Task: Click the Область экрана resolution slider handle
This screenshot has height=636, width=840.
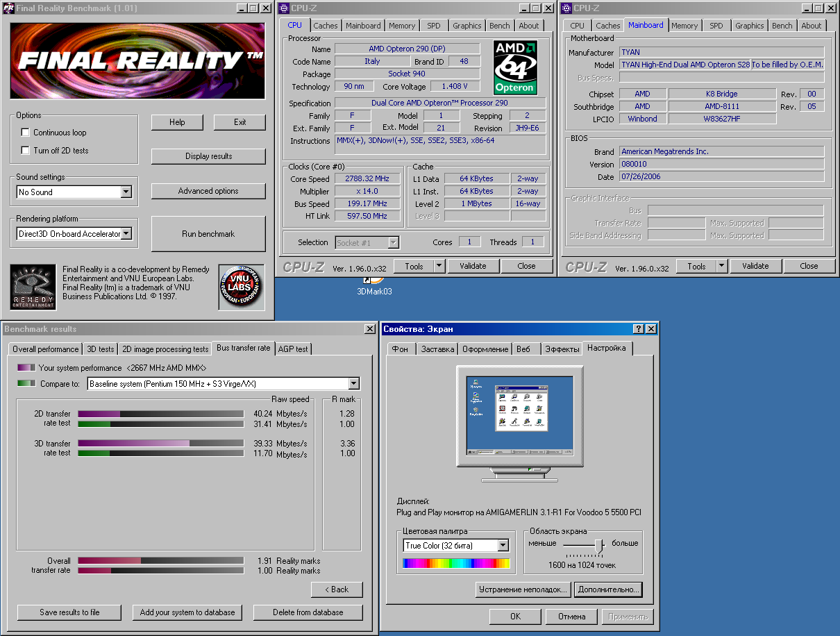Action: 599,546
